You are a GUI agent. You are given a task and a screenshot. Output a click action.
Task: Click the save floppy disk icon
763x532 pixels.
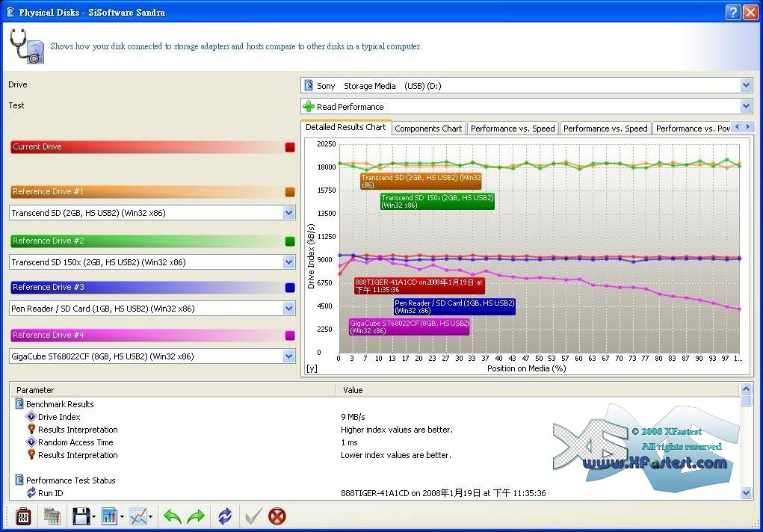pos(81,516)
